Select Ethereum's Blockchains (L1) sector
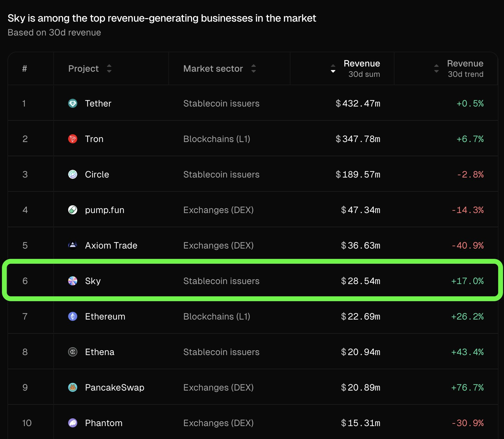This screenshot has width=504, height=439. [217, 316]
